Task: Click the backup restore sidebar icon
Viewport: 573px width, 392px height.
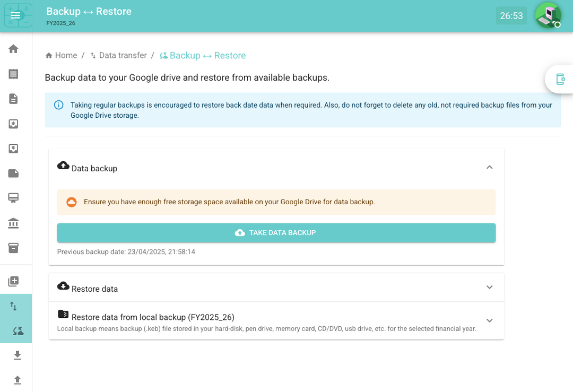Action: click(x=18, y=331)
